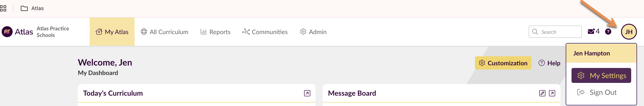Open the apps grid icon
Image resolution: width=644 pixels, height=106 pixels.
(3, 8)
